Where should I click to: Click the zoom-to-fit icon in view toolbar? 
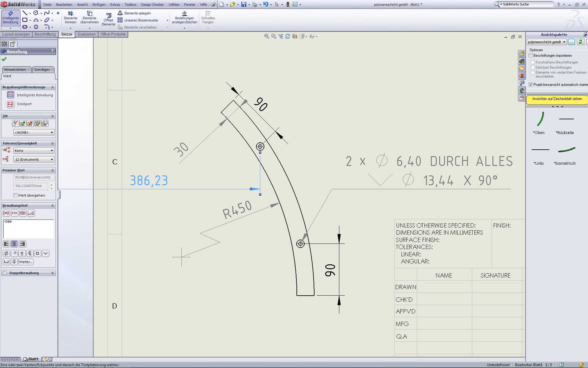click(x=266, y=36)
